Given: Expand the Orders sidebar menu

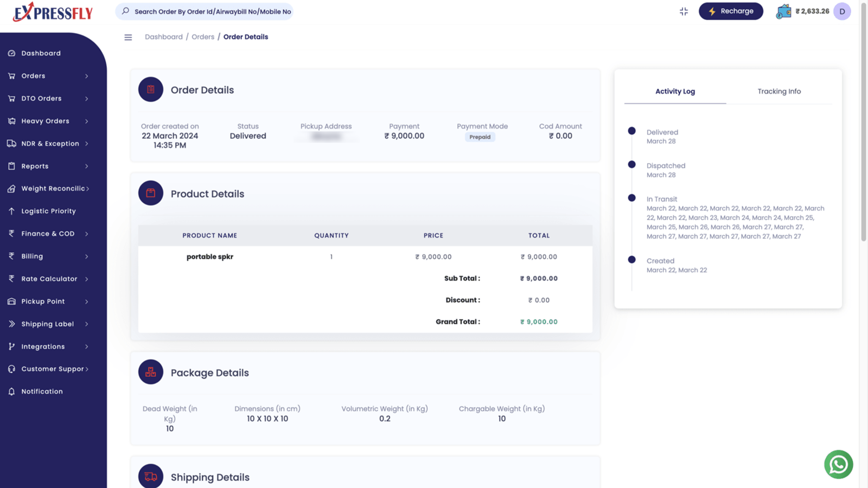Looking at the screenshot, I should [34, 75].
